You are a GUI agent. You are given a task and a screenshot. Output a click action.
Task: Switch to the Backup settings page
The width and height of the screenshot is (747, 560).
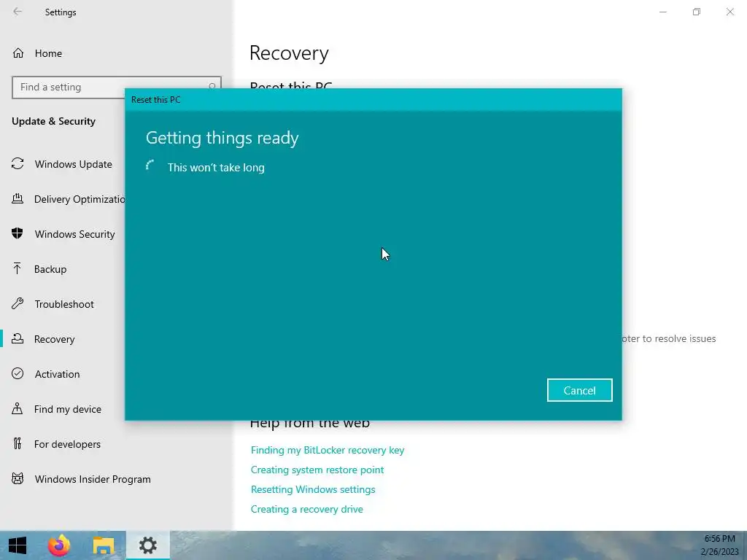click(50, 269)
